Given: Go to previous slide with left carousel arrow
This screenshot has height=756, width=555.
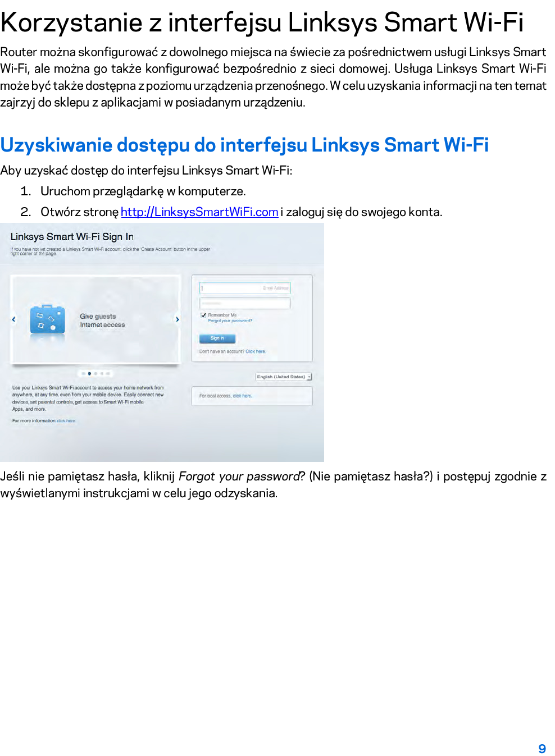Looking at the screenshot, I should [13, 319].
